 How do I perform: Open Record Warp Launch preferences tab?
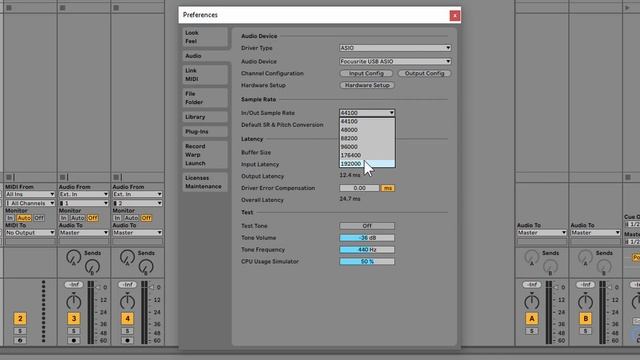click(205, 155)
